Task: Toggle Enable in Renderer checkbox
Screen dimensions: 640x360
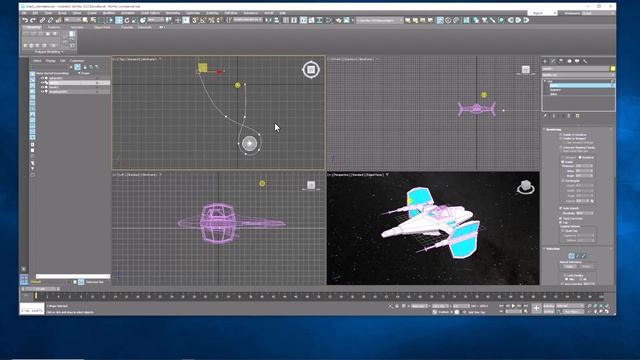Action: pos(561,134)
